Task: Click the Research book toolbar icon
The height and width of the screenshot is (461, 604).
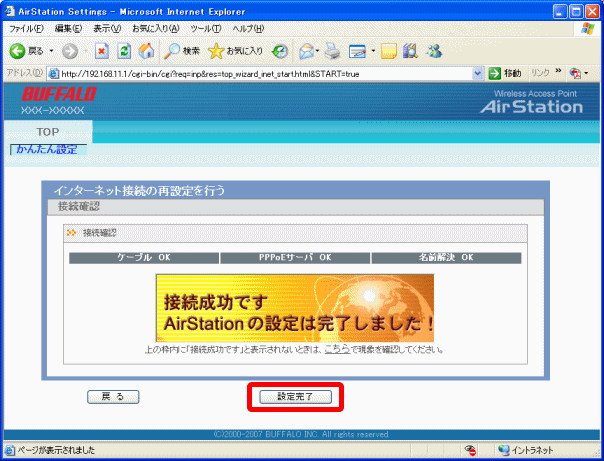Action: pyautogui.click(x=410, y=51)
